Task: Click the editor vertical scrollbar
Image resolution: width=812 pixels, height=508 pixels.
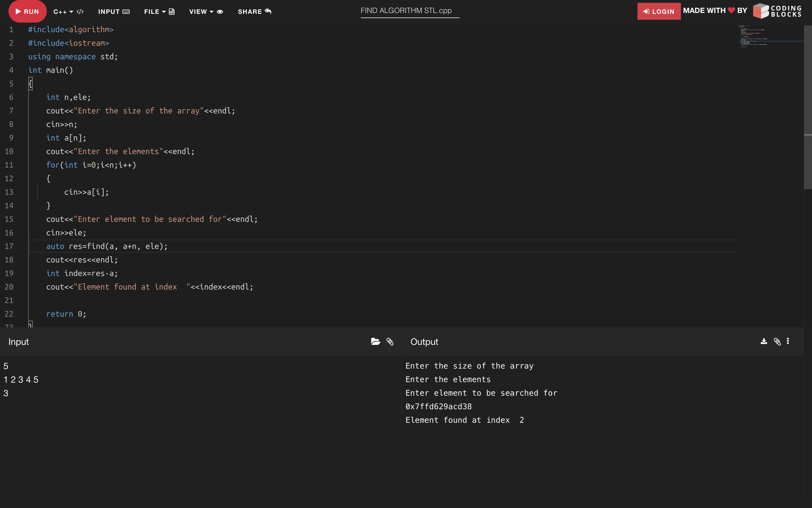Action: [808, 108]
